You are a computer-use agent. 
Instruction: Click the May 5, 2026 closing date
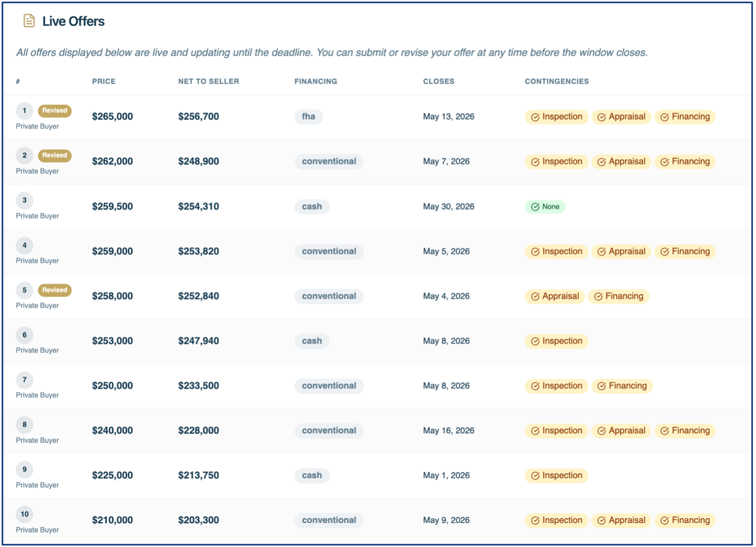[x=446, y=251]
